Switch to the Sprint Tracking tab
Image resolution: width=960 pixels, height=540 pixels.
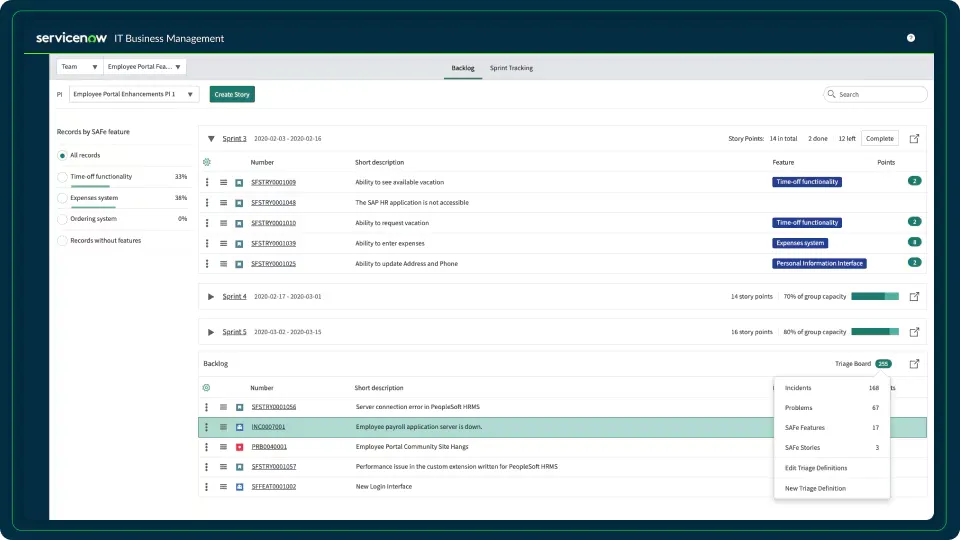click(x=511, y=68)
